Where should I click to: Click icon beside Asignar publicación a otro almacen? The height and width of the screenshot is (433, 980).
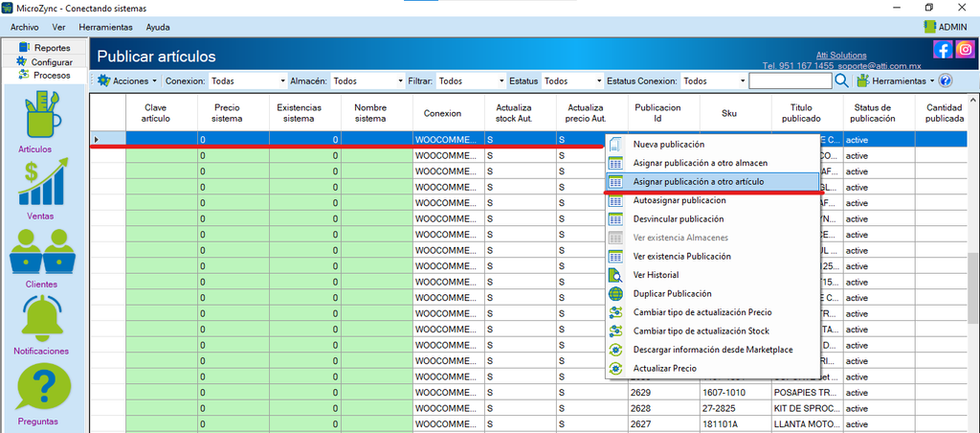(x=615, y=163)
